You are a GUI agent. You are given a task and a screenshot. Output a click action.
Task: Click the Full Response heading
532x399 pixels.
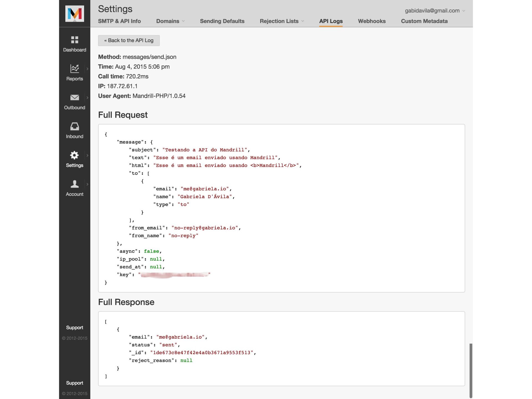(126, 302)
